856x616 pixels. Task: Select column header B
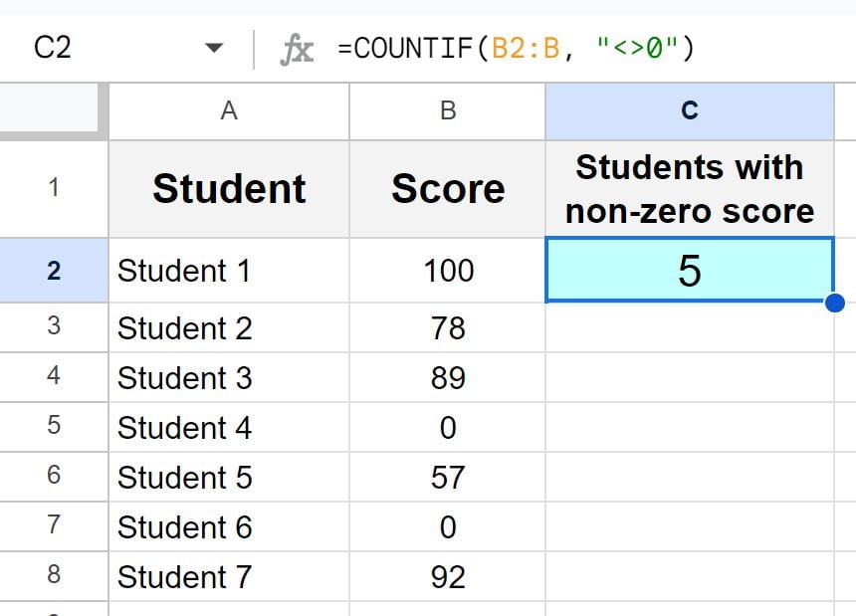[447, 111]
